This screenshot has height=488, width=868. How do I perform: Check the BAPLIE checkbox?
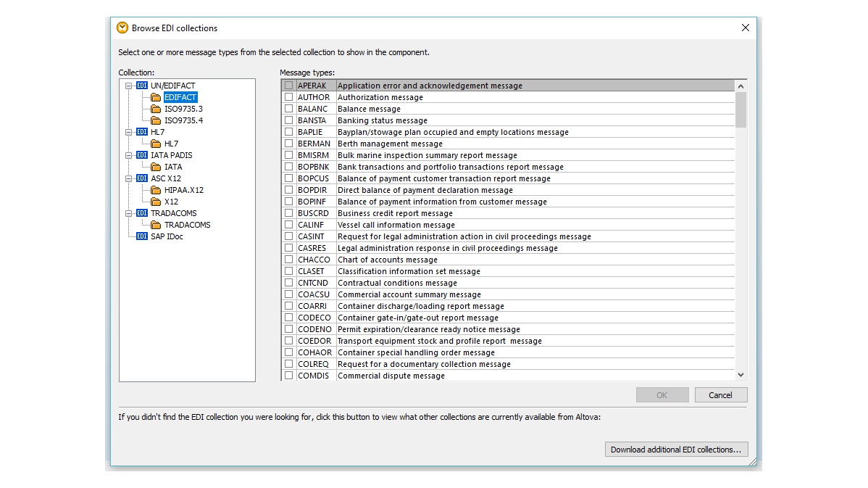(289, 133)
